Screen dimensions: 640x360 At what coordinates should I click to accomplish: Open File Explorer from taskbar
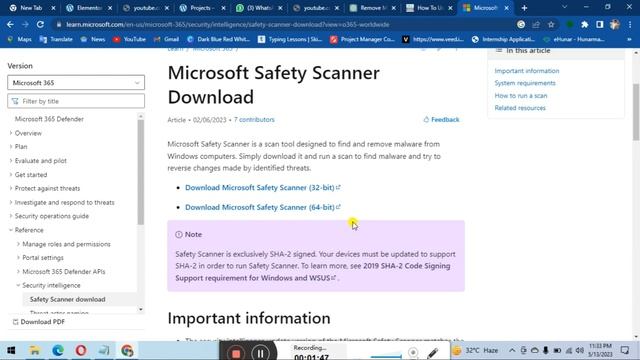(x=35, y=351)
